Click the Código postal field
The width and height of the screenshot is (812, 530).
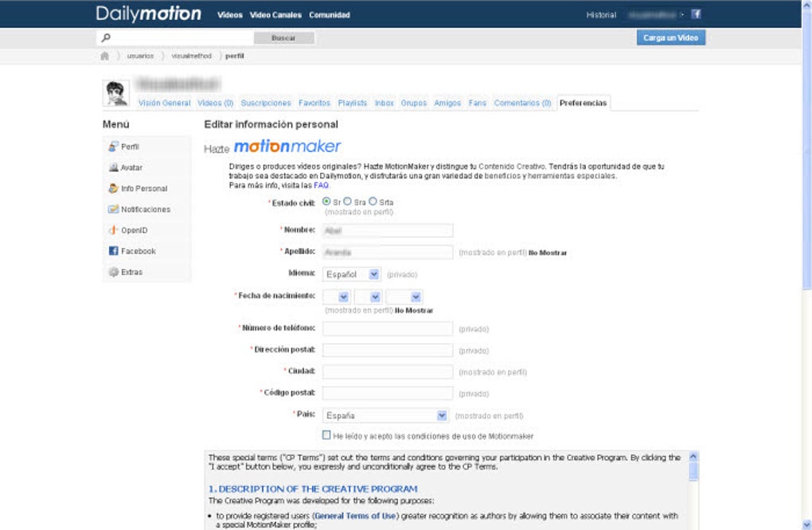point(388,393)
